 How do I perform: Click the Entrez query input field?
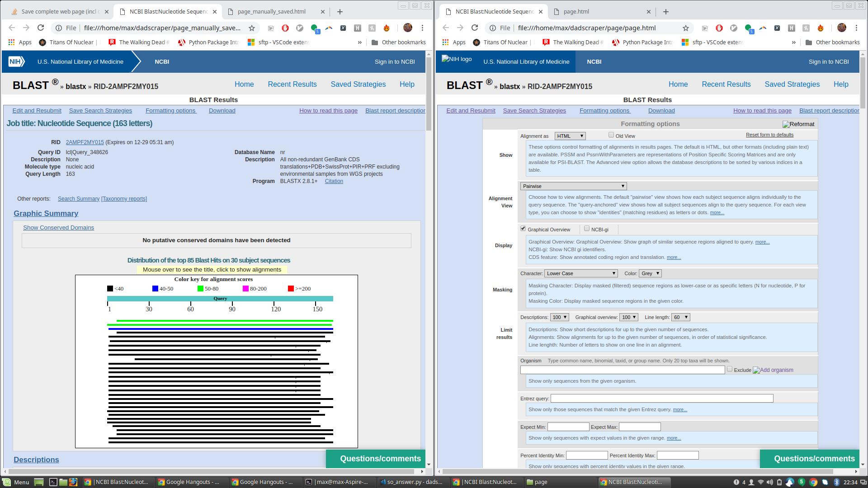[x=661, y=399]
